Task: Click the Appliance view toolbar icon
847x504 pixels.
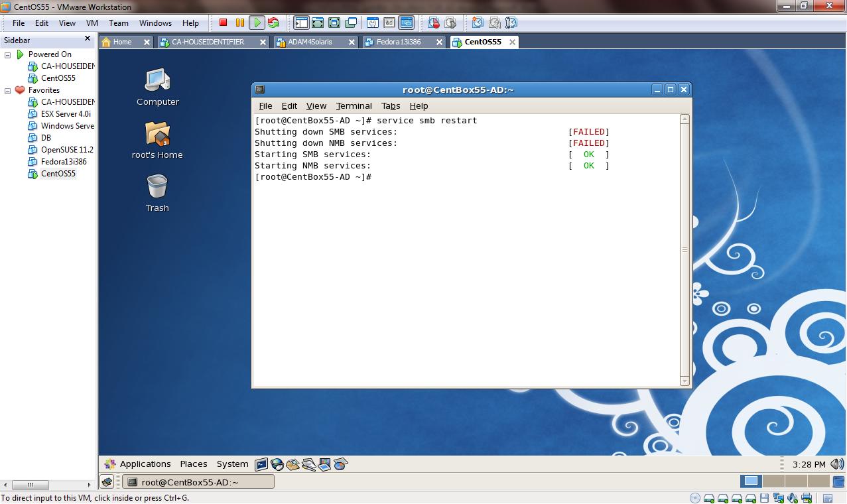Action: (x=389, y=23)
